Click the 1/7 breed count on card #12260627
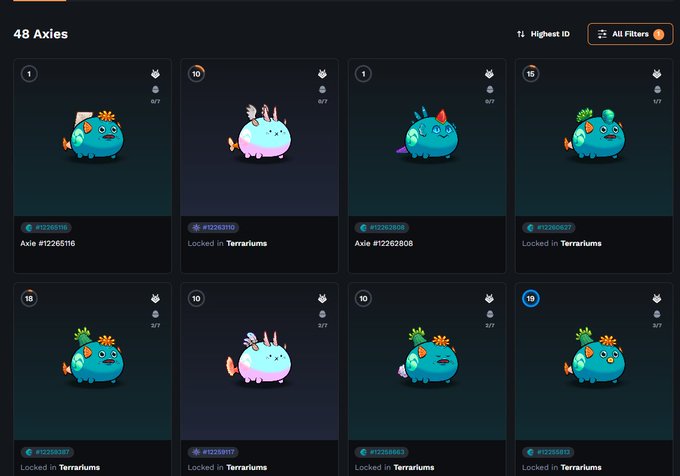The image size is (680, 476). [x=657, y=101]
